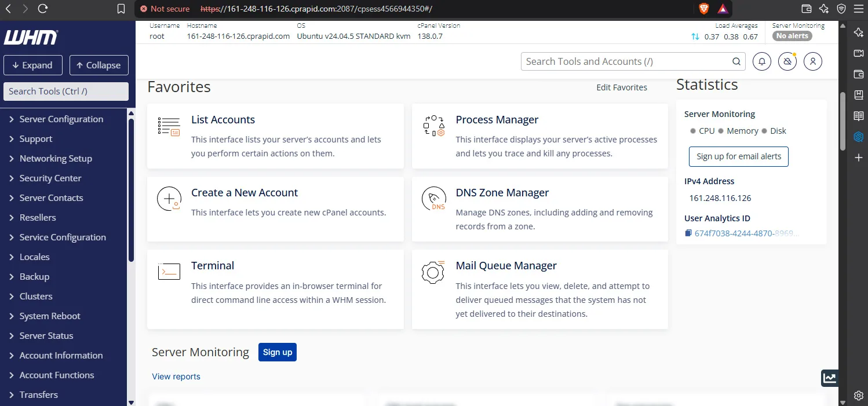Open the Server Contacts menu item

click(x=52, y=198)
